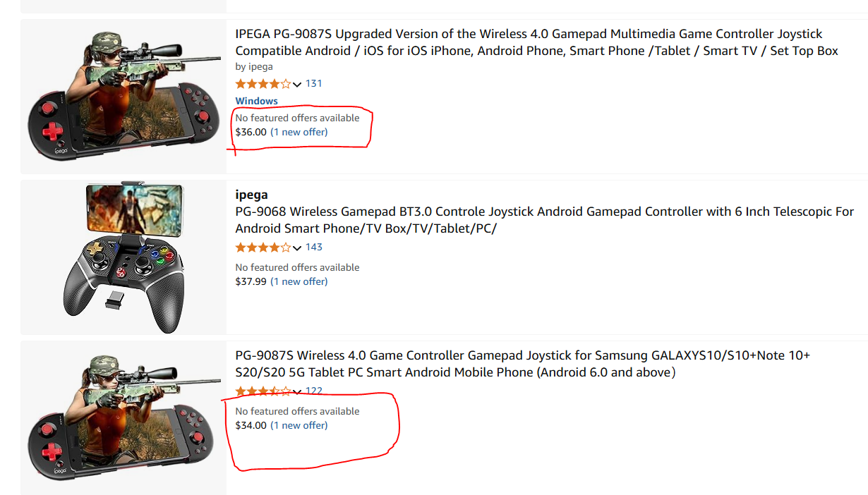Screen dimensions: 868x495
Task: Open the 1 new offer link near $36.00
Action: 299,132
